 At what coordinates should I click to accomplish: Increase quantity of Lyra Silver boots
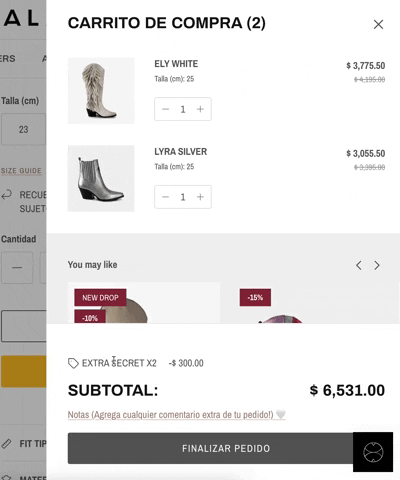[x=200, y=197]
